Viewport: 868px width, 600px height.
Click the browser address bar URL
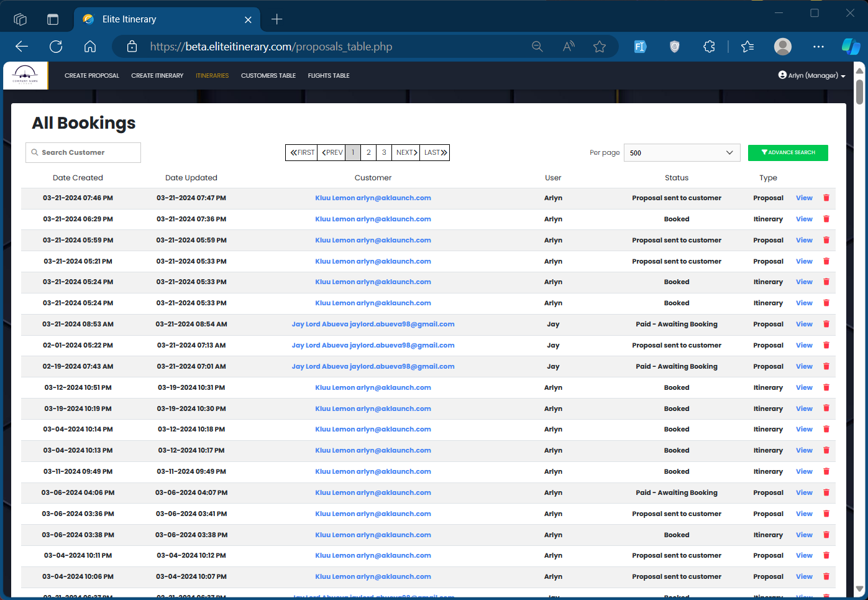tap(271, 47)
